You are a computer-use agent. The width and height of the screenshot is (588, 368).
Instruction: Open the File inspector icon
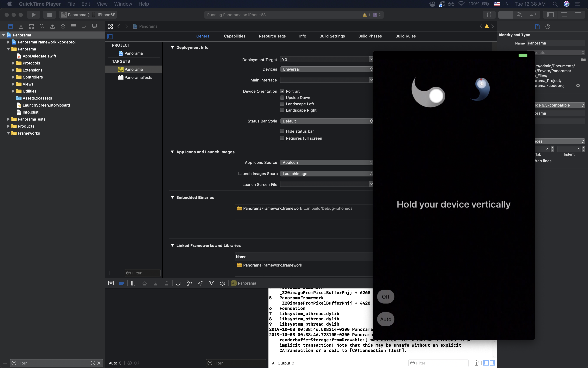[x=537, y=26]
